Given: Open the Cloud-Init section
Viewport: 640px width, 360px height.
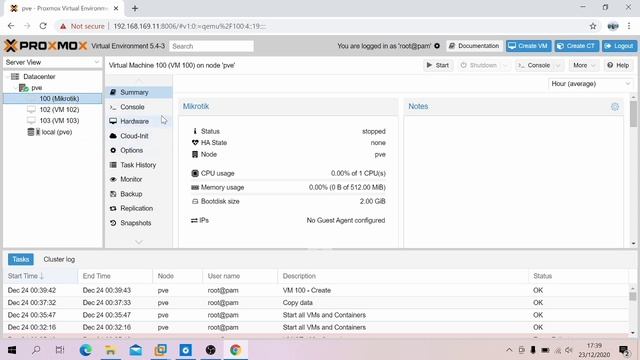Looking at the screenshot, I should (x=139, y=136).
